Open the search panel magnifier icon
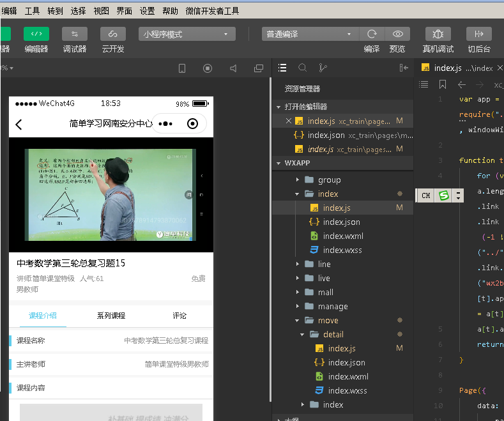The width and height of the screenshot is (504, 421). [303, 68]
